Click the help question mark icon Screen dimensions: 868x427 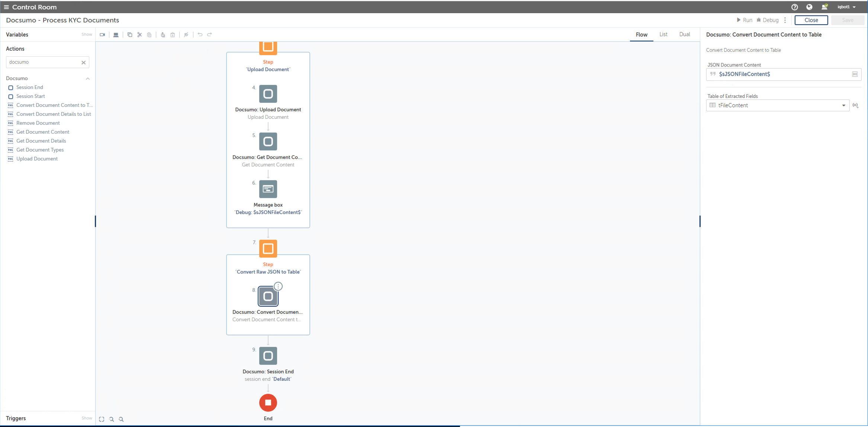(x=794, y=7)
